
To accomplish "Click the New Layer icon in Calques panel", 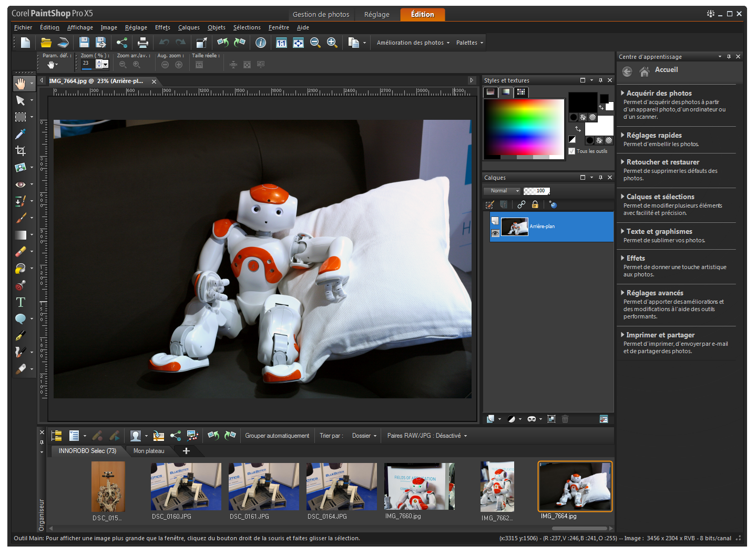I will 491,419.
